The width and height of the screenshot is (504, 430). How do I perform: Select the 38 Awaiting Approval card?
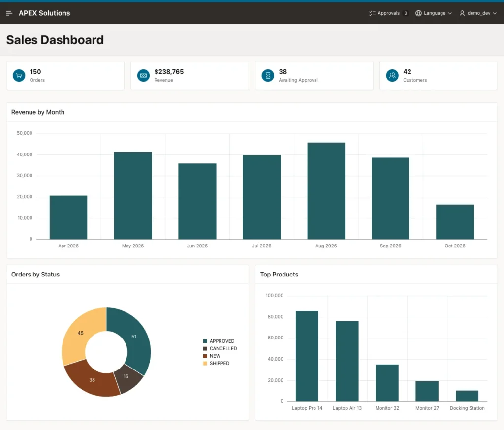click(314, 76)
